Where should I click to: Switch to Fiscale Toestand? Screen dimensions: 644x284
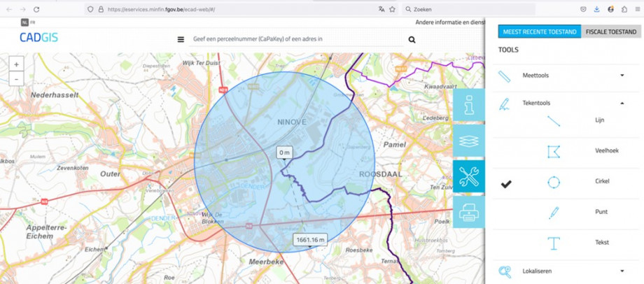610,31
